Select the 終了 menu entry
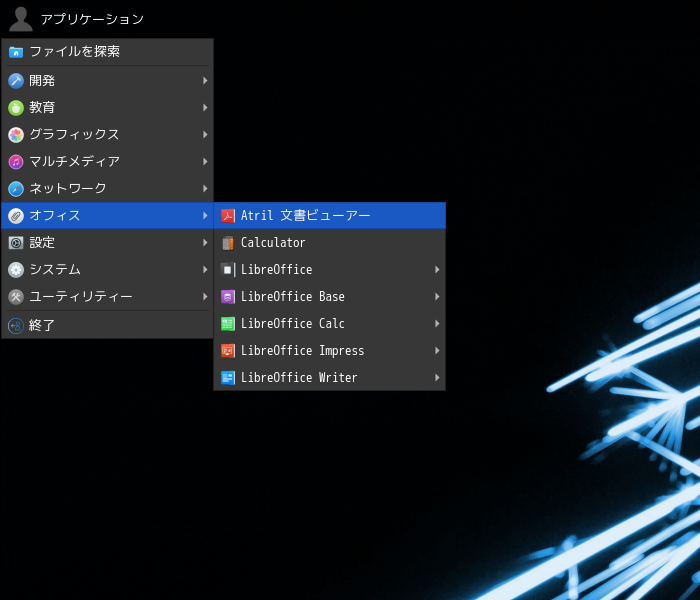 pyautogui.click(x=107, y=326)
